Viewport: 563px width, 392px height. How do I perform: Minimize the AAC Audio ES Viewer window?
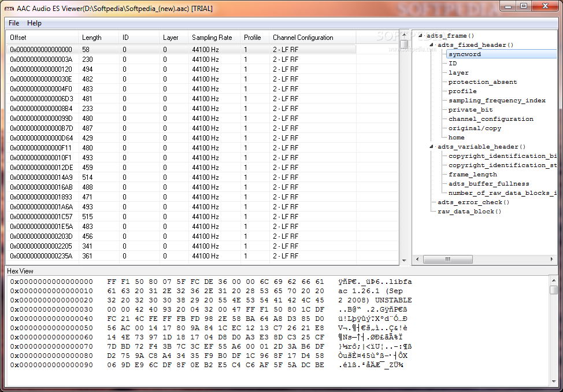(x=509, y=6)
